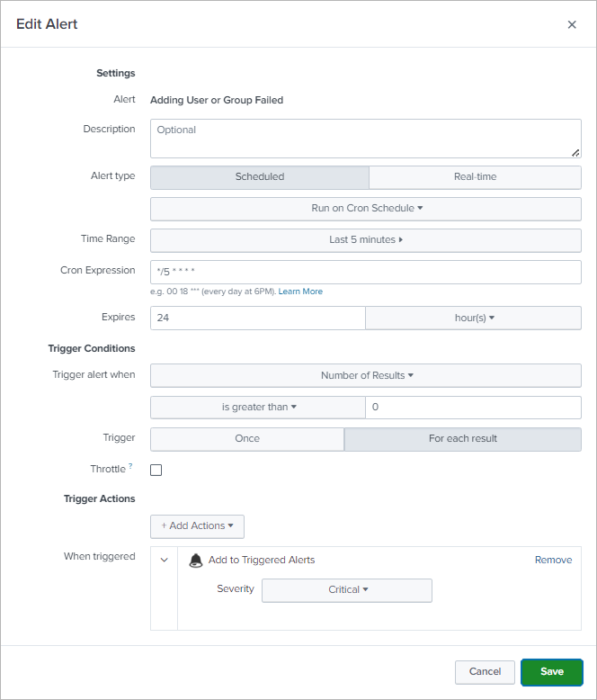Open the Number of Results dropdown
597x700 pixels.
pos(366,376)
